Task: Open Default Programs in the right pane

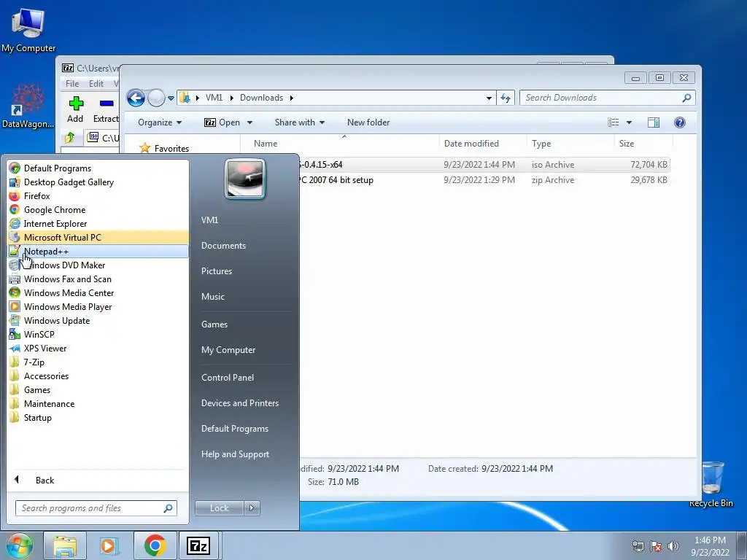Action: [x=234, y=429]
